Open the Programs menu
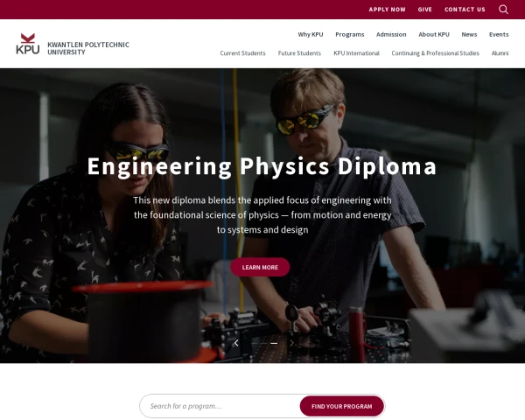The height and width of the screenshot is (420, 525). coord(349,34)
